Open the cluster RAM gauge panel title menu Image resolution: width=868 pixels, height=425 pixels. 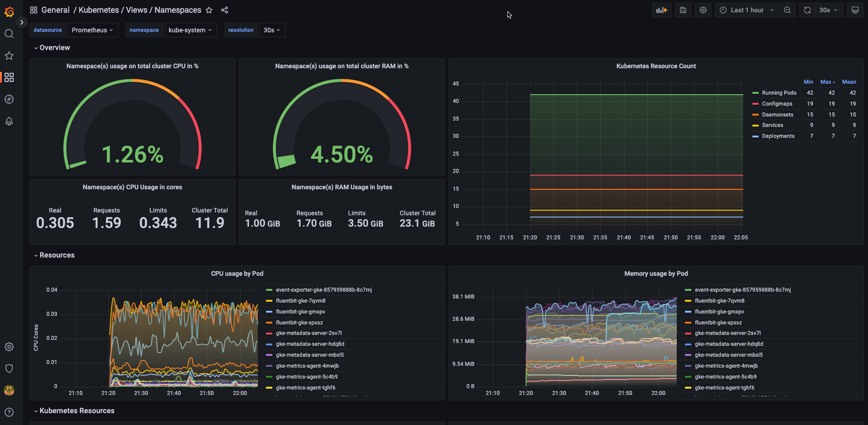342,66
